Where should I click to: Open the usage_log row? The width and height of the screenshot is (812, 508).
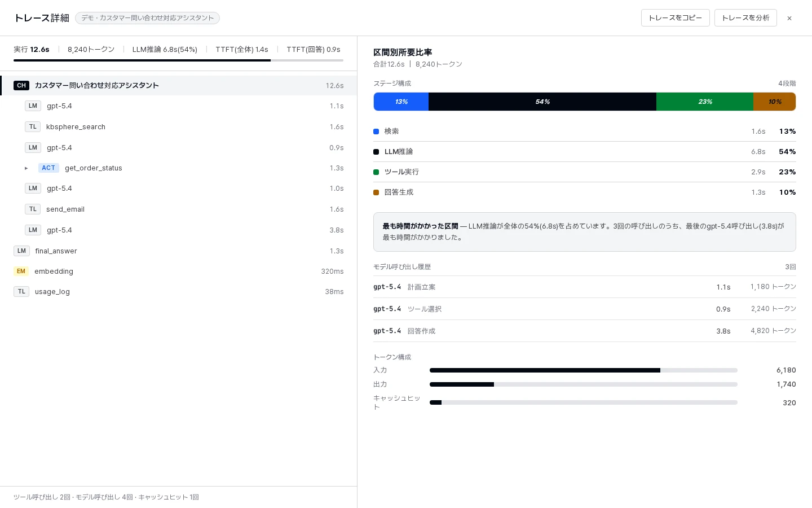click(x=178, y=292)
